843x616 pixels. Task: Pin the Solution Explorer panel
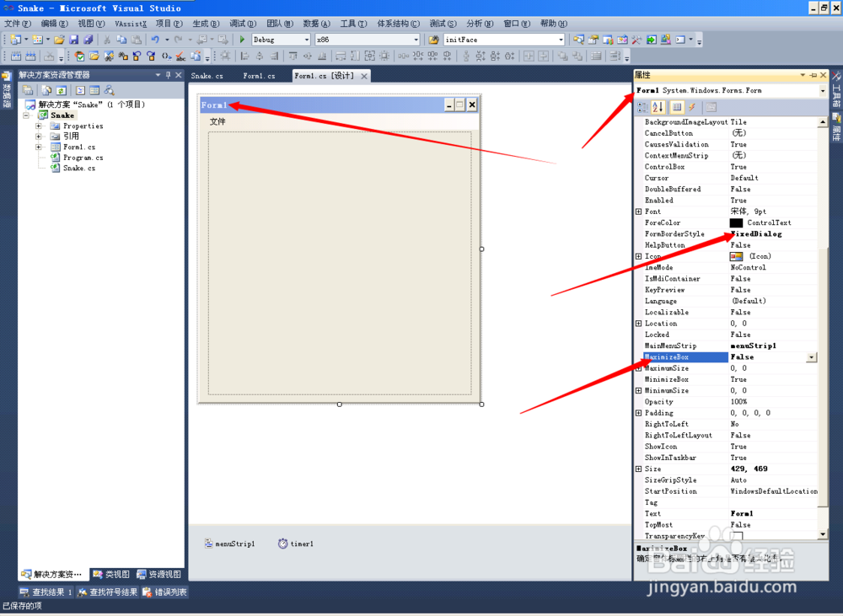click(x=169, y=75)
